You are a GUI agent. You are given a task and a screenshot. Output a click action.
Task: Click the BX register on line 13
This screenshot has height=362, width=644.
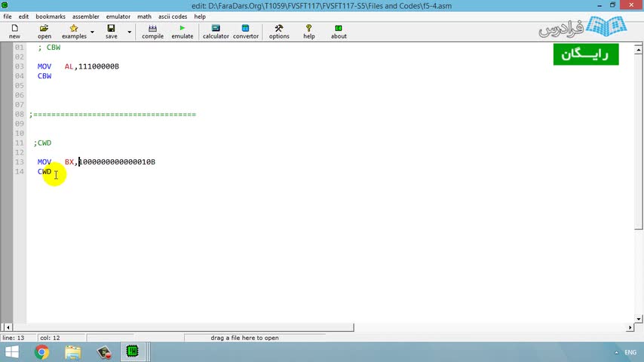[x=69, y=162]
